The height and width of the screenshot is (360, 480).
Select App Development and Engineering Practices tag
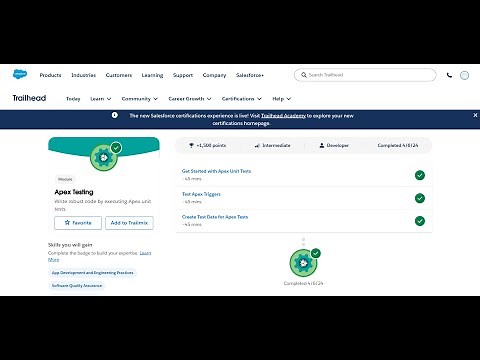(x=92, y=273)
